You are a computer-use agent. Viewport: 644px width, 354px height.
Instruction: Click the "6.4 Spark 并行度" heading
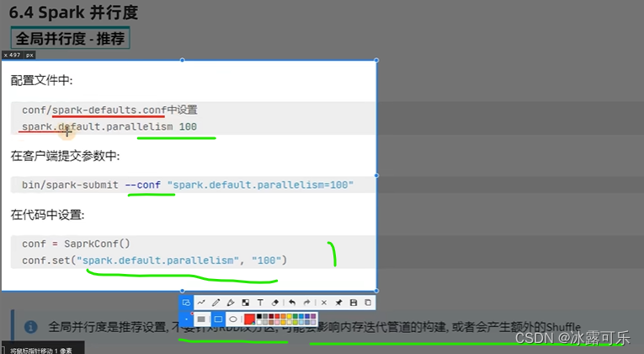coord(73,13)
